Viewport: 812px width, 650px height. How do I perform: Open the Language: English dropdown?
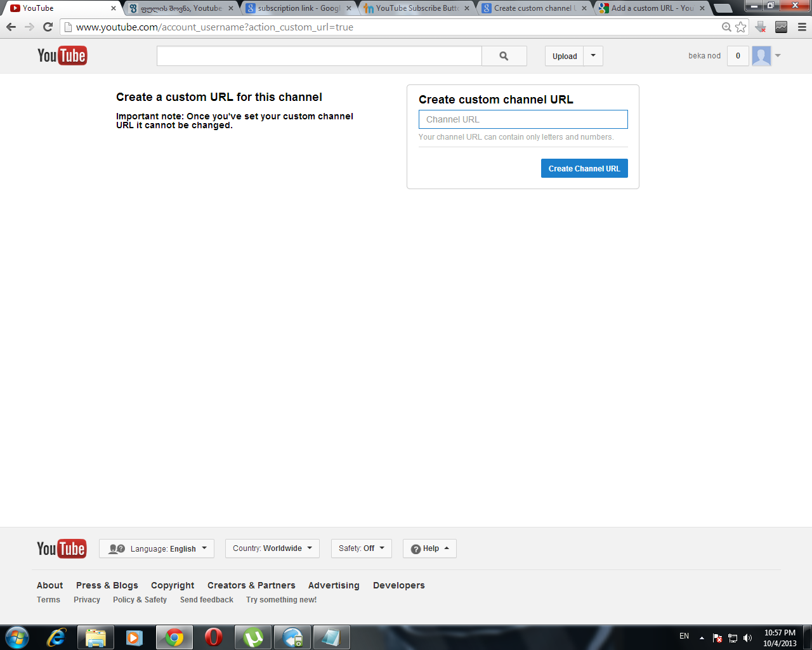[157, 548]
